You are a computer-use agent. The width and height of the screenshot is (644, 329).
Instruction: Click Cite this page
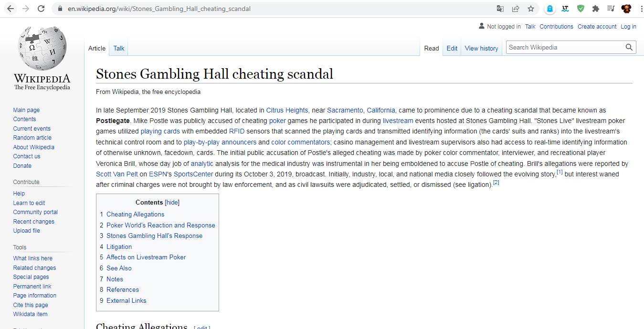point(31,305)
